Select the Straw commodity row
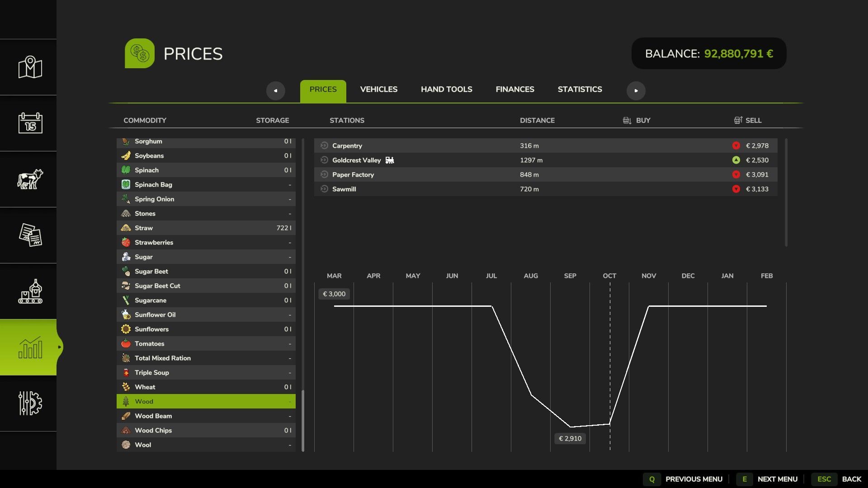The image size is (868, 488). tap(206, 228)
